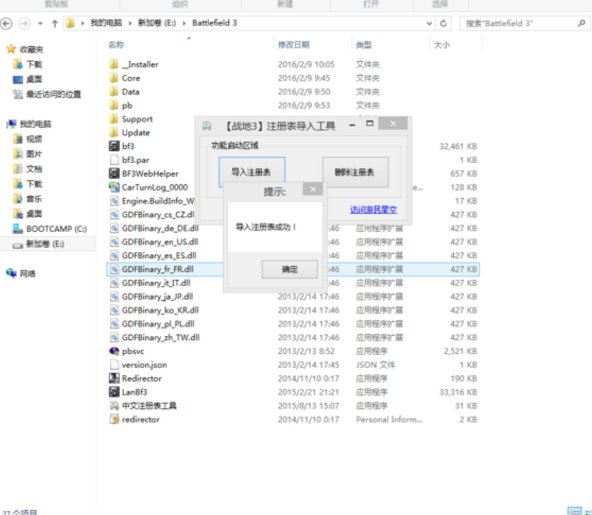Expand the address bar history dropdown
The width and height of the screenshot is (592, 515).
pos(429,23)
